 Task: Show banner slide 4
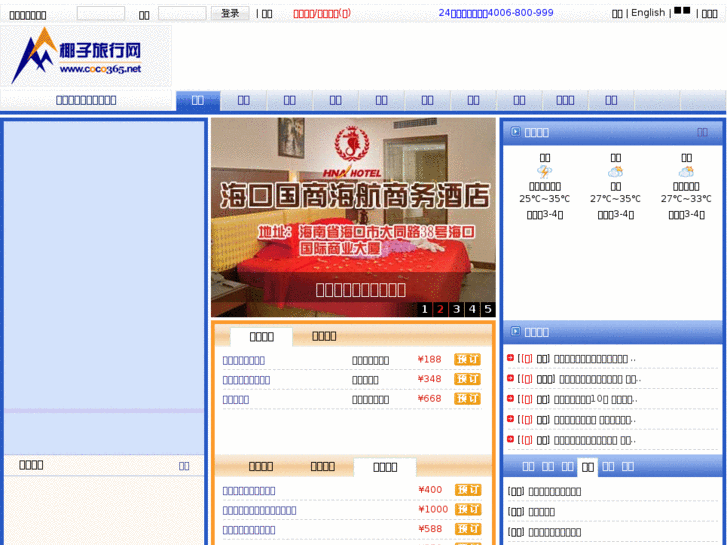tap(472, 309)
